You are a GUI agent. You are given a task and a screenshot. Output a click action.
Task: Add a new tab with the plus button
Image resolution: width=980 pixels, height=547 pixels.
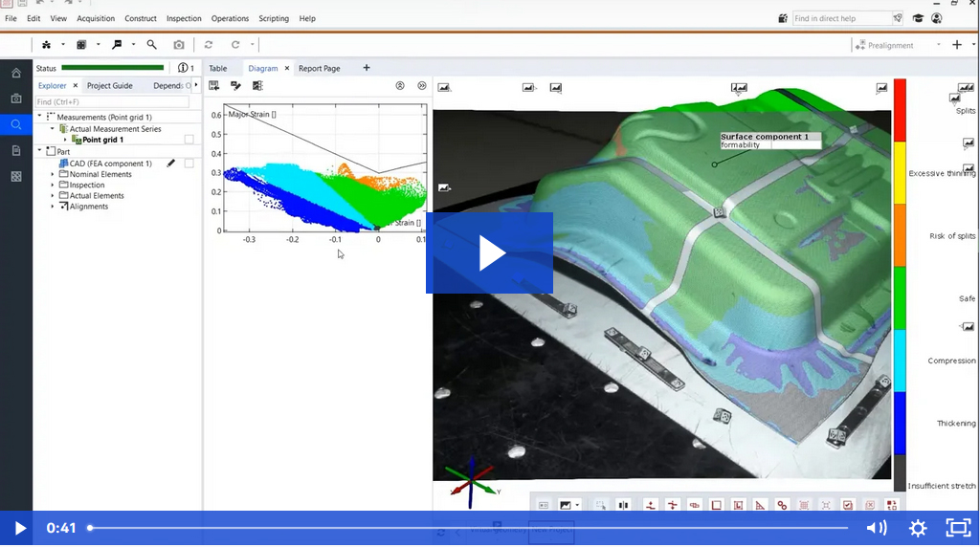pos(367,68)
